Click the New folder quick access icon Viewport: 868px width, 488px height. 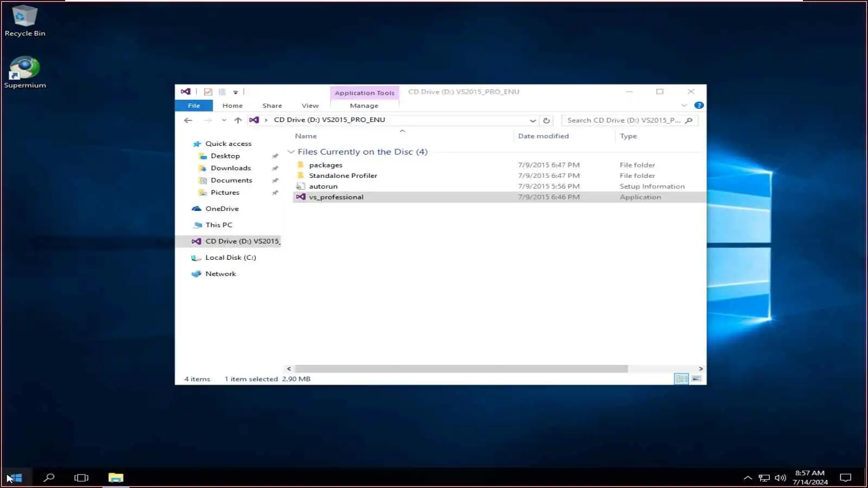(222, 92)
